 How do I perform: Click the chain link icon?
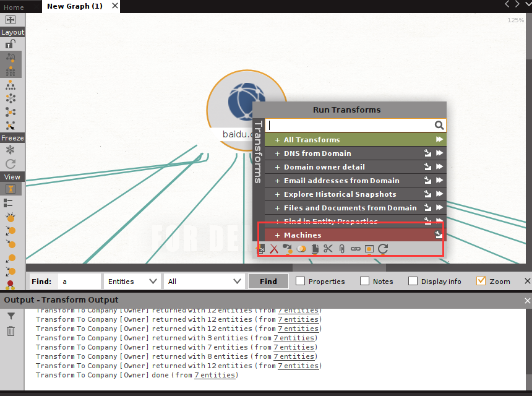tap(355, 249)
